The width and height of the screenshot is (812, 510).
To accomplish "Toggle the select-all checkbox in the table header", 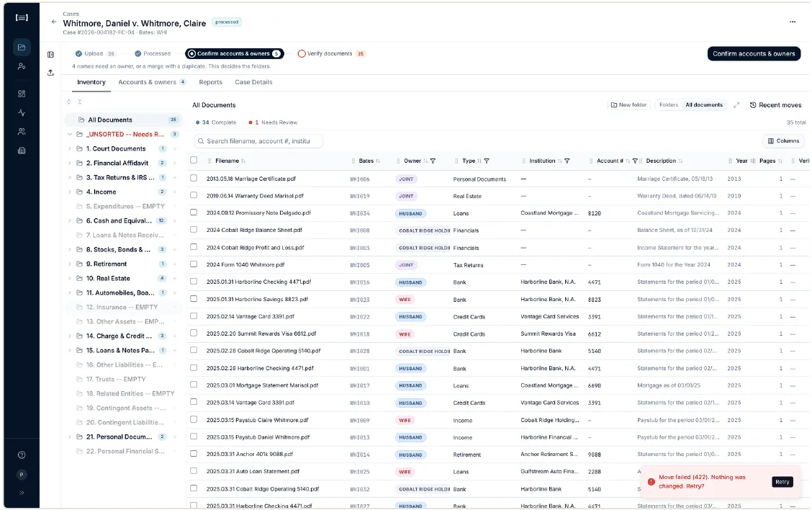I will tap(194, 160).
